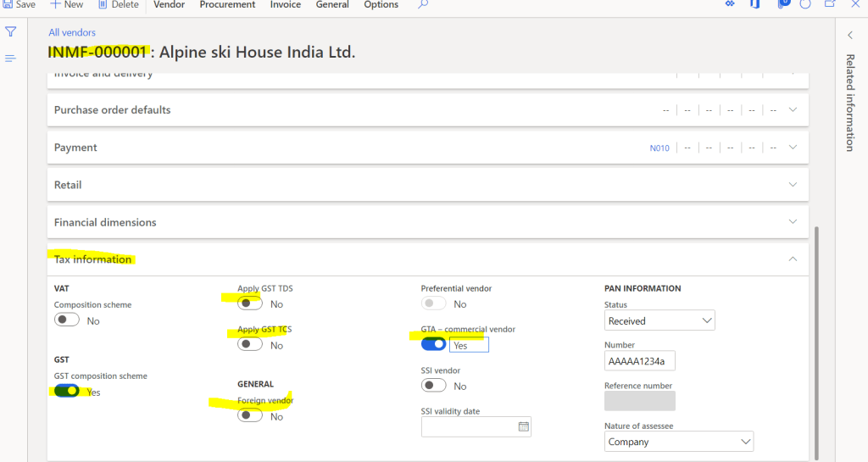The width and height of the screenshot is (868, 462).
Task: Open the Procurement menu tab
Action: 227,5
